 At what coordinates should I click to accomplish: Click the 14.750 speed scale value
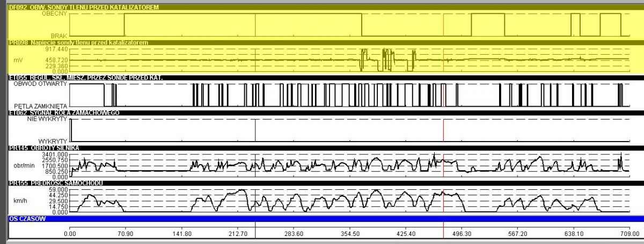57,207
